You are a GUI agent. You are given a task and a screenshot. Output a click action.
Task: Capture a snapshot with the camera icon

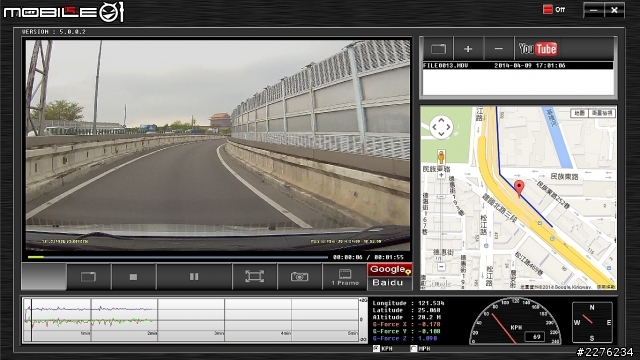point(299,277)
